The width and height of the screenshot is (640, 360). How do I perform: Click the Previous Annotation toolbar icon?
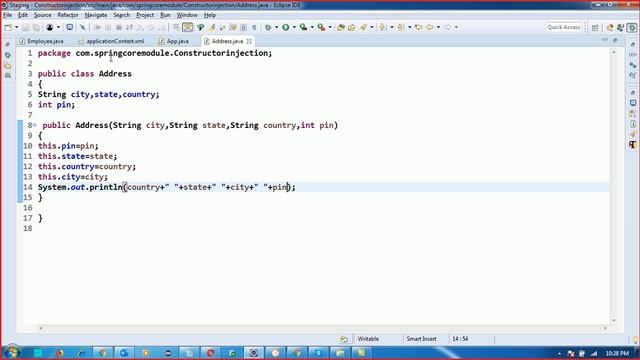401,27
